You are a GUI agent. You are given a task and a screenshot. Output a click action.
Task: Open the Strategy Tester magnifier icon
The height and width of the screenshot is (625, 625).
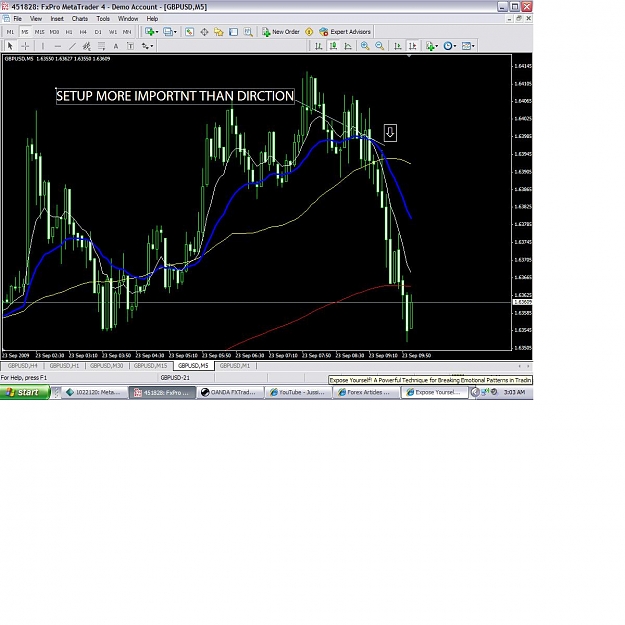coord(248,32)
